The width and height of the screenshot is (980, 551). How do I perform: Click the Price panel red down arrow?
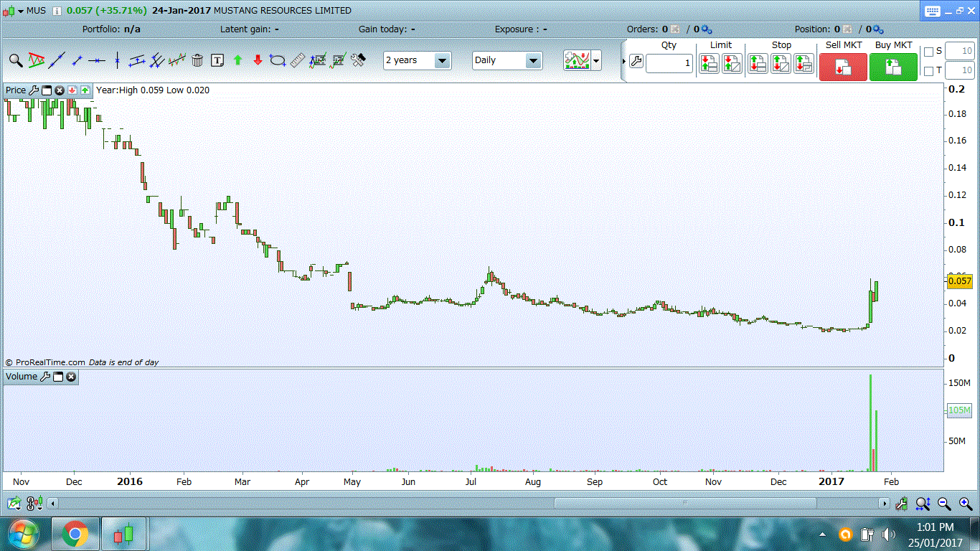72,90
